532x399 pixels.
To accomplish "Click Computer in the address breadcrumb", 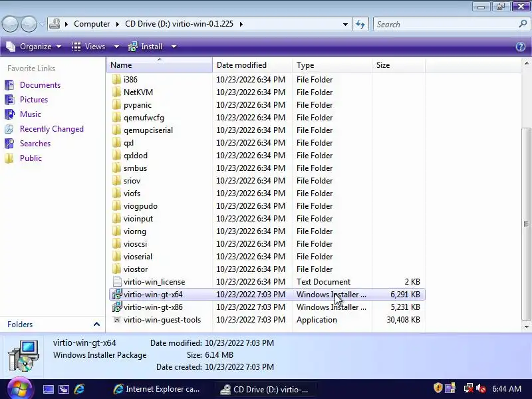I will point(92,24).
